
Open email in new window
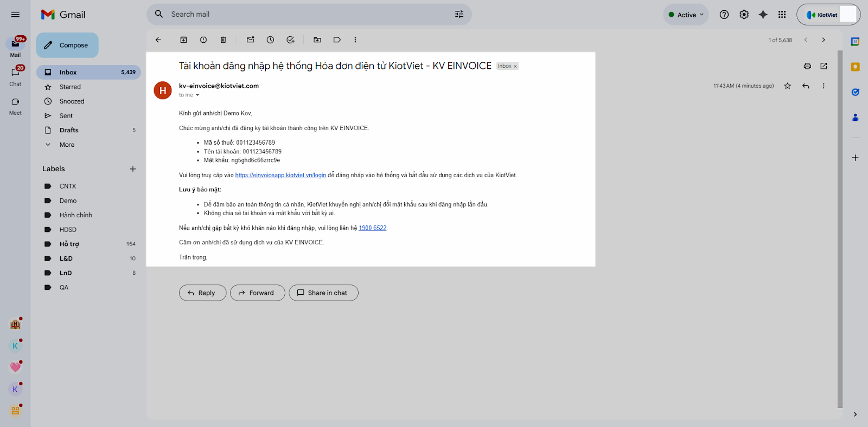pyautogui.click(x=824, y=66)
